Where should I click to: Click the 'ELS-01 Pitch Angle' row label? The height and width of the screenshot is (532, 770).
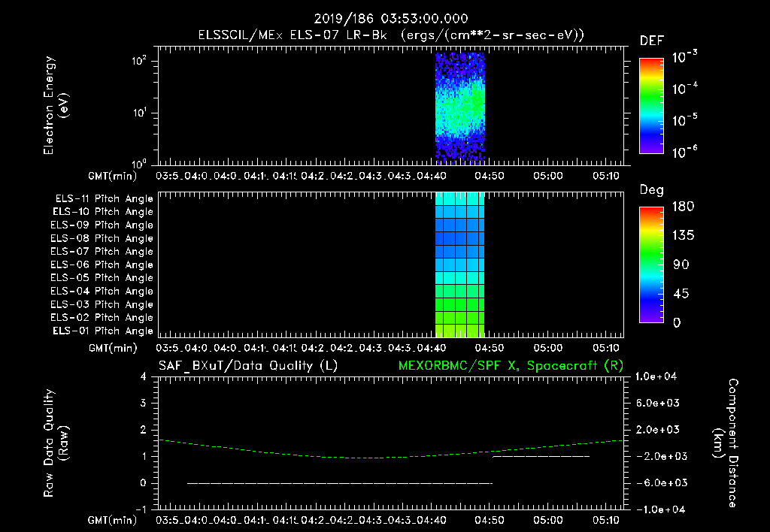[x=103, y=331]
